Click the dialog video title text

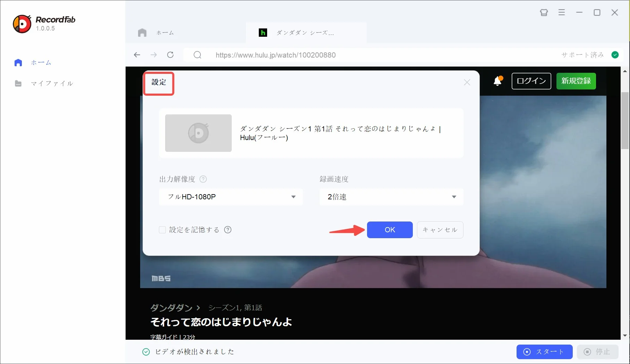(x=340, y=133)
